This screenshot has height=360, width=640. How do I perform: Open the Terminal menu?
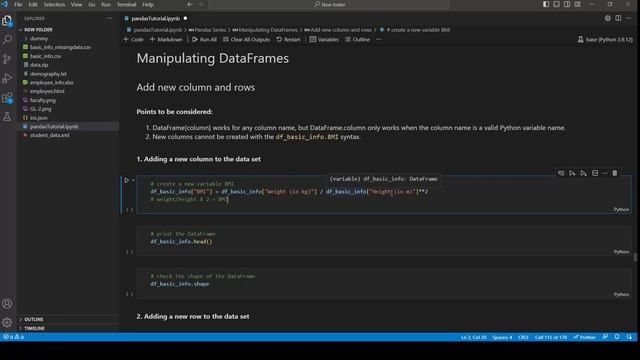(x=127, y=4)
